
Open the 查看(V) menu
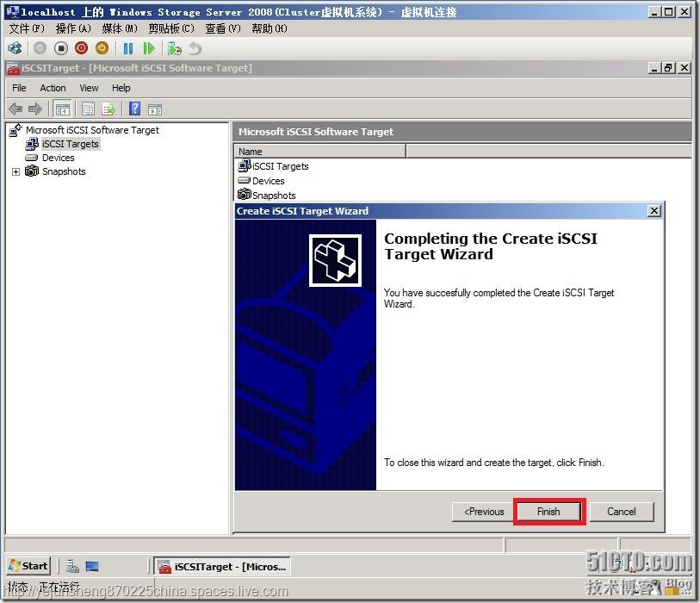click(223, 28)
